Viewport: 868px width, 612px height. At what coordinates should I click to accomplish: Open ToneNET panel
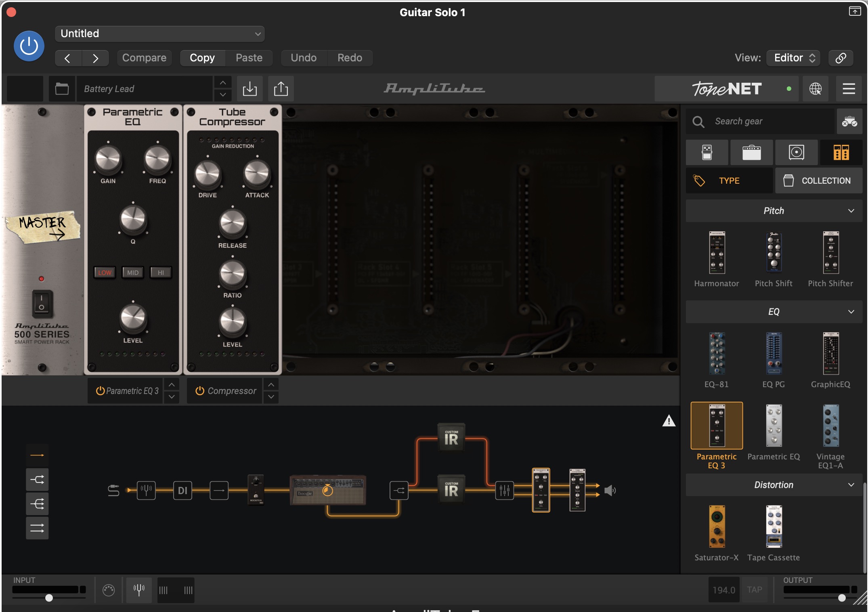[727, 89]
